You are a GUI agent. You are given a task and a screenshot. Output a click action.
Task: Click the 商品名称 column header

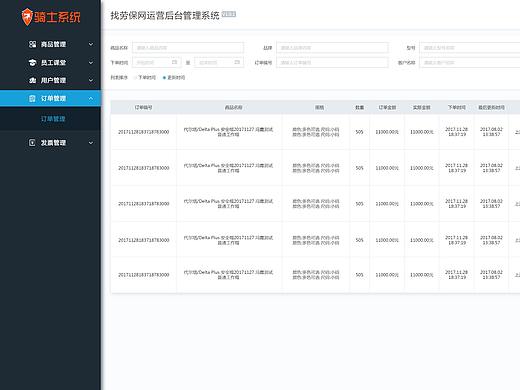(x=233, y=107)
